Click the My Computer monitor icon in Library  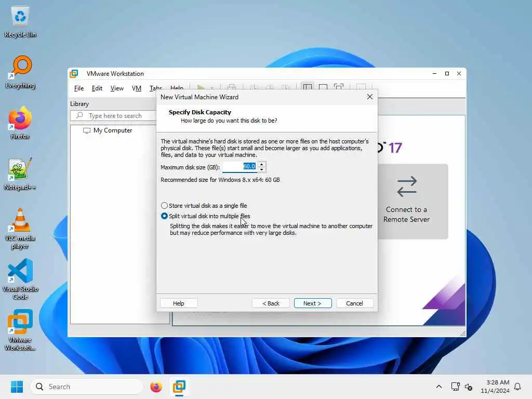(x=87, y=130)
